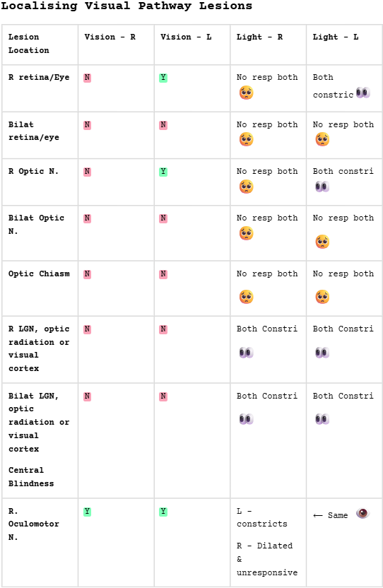
Task: Click the 'Vision - R' column header
Action: pyautogui.click(x=110, y=37)
